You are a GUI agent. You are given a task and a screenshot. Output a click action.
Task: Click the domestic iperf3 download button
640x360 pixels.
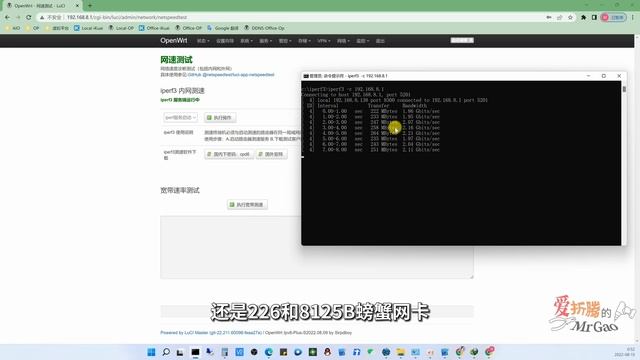click(x=229, y=154)
